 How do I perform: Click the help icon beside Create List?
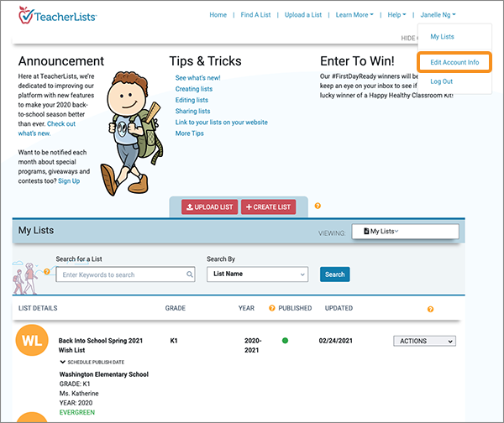point(318,206)
